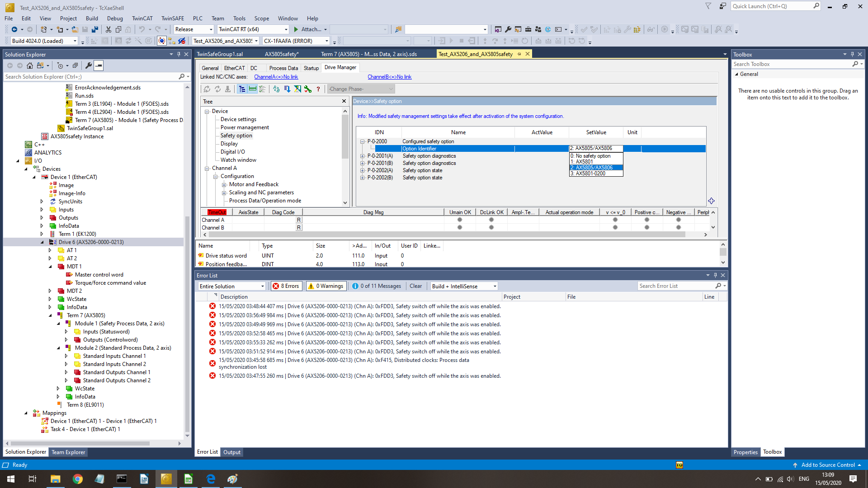Click the Save All toolbar icon
Image resolution: width=868 pixels, height=488 pixels.
click(x=94, y=29)
